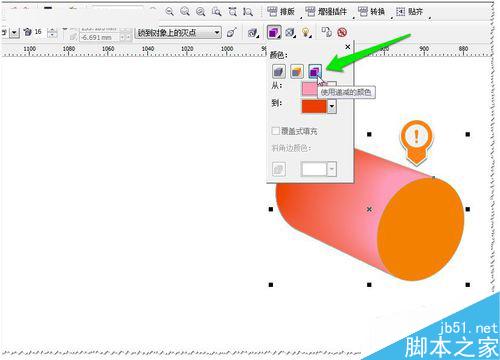Click the extrusion depth icon beside 16
Image resolution: width=500 pixels, height=360 pixels.
28,32
